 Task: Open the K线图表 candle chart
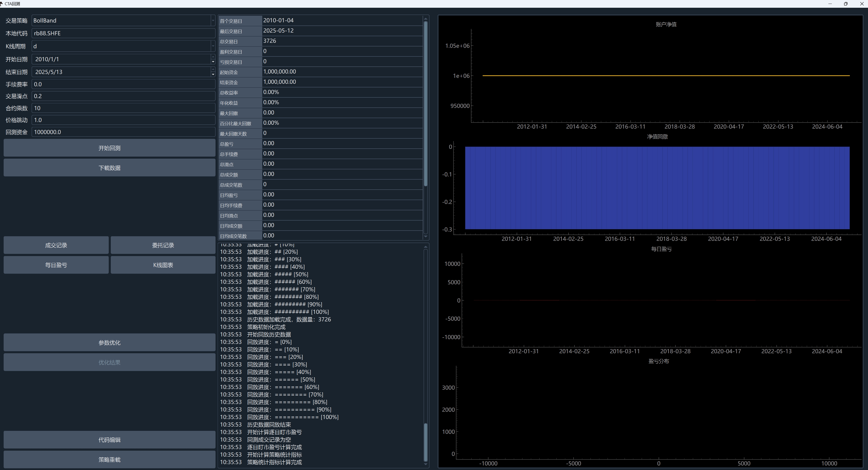point(163,265)
